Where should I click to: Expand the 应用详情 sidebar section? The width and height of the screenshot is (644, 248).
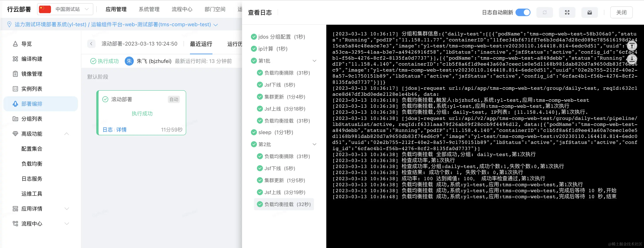[66, 209]
